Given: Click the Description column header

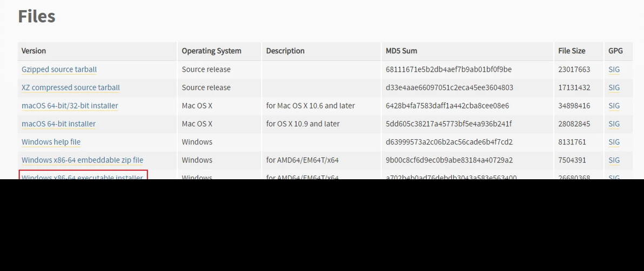Looking at the screenshot, I should point(285,51).
